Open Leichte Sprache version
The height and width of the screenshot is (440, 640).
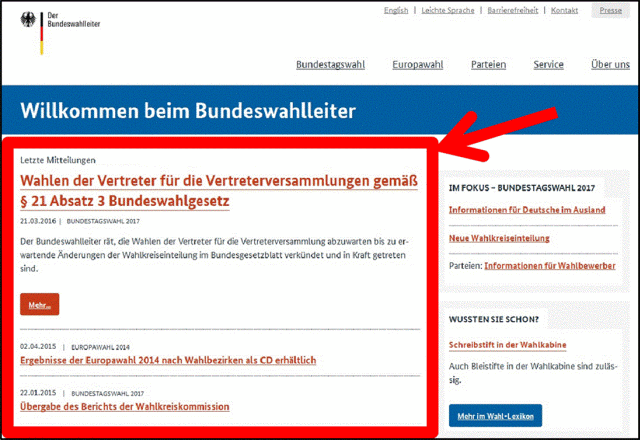click(x=448, y=10)
